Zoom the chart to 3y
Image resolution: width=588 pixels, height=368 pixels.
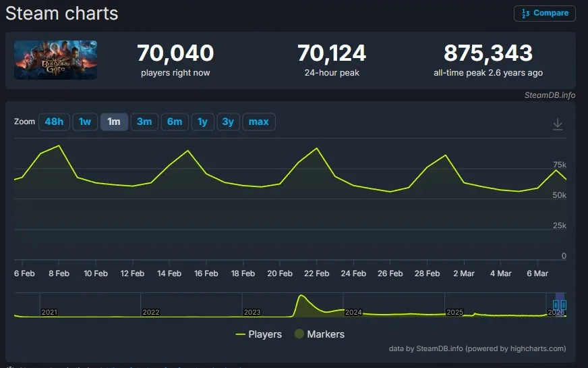(228, 122)
